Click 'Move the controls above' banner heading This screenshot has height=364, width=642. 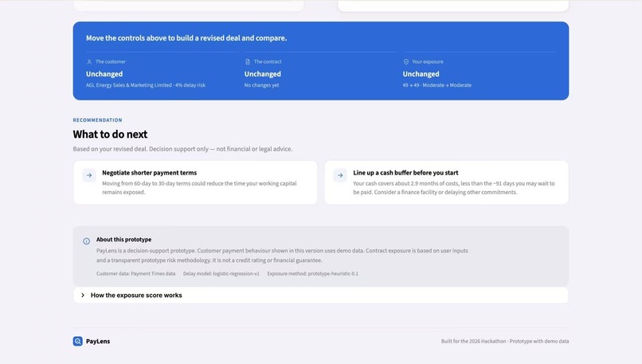click(x=186, y=38)
